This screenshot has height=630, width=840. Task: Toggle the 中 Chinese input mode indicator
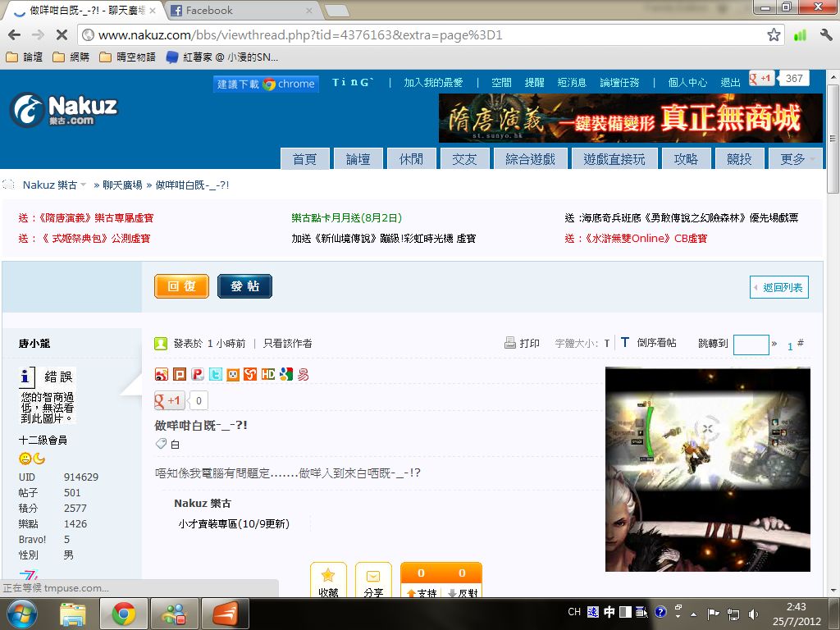(609, 612)
